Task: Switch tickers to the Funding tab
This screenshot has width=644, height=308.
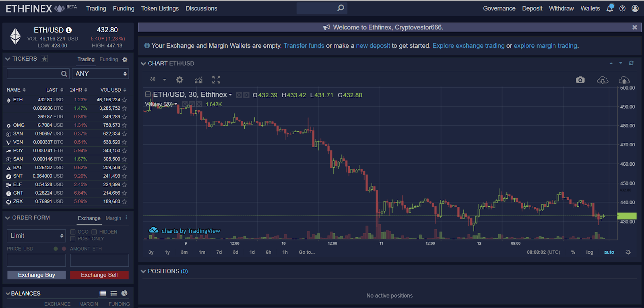Action: pyautogui.click(x=109, y=60)
